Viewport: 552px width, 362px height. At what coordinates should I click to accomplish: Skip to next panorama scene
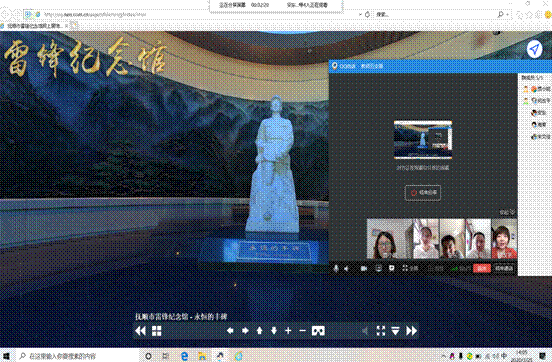click(x=411, y=331)
